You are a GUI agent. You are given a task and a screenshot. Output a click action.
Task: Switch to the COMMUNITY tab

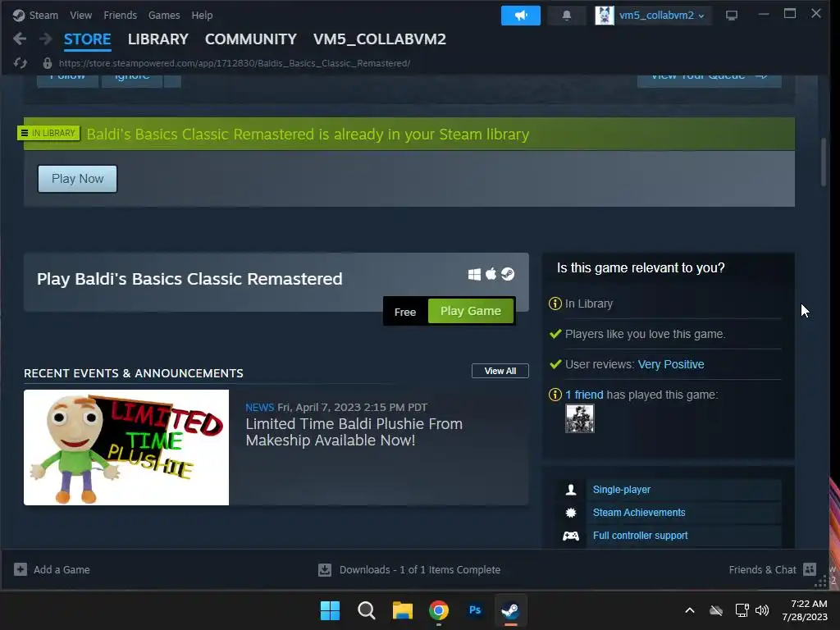(x=251, y=39)
